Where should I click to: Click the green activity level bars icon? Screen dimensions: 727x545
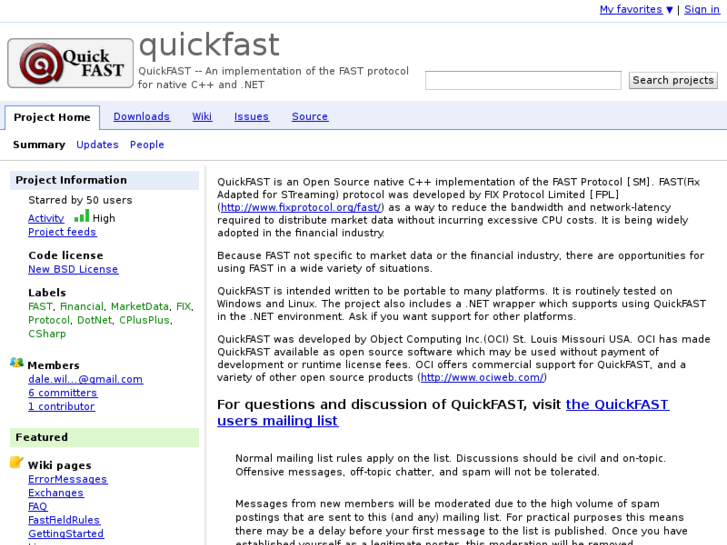(82, 216)
